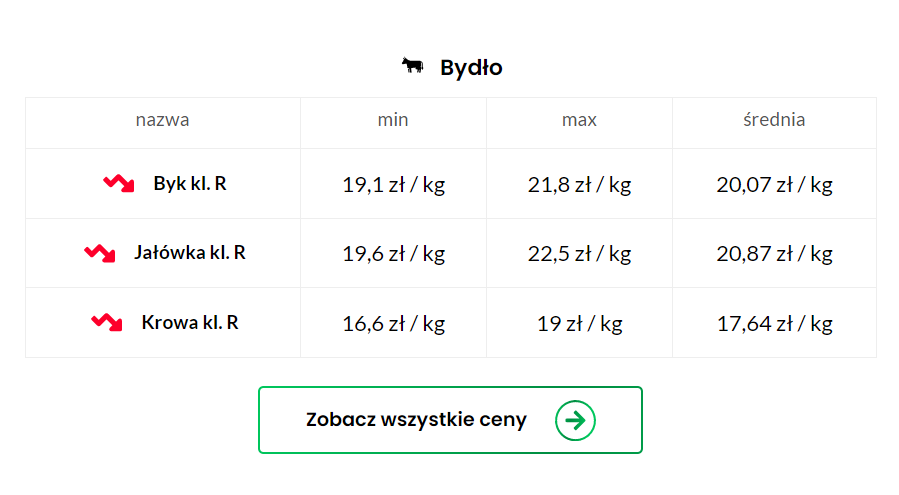Click the max column header

tap(579, 119)
